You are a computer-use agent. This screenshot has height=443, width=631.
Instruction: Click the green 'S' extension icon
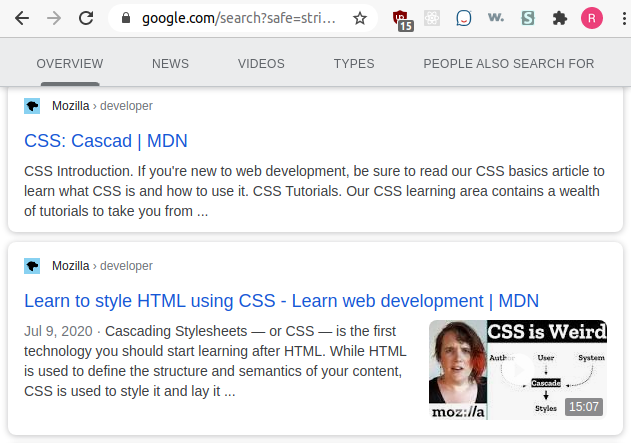point(526,18)
